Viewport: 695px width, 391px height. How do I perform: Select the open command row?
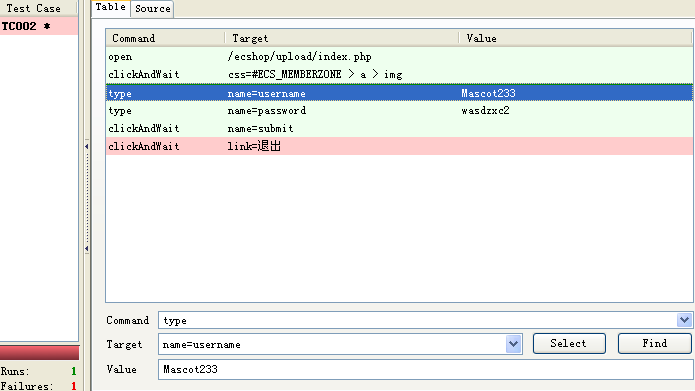399,57
